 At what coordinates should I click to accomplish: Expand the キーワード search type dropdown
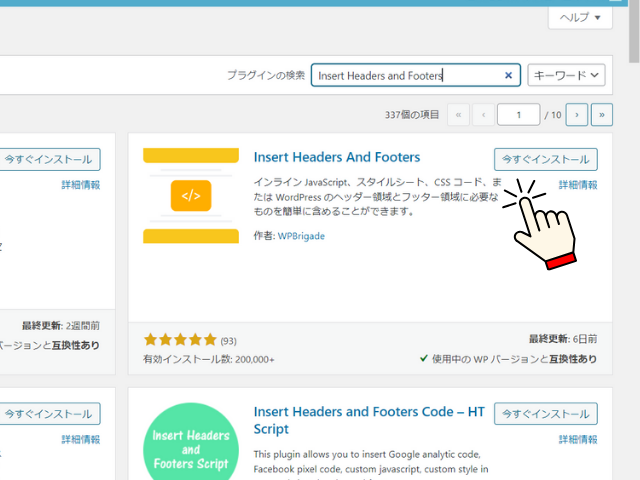point(567,75)
